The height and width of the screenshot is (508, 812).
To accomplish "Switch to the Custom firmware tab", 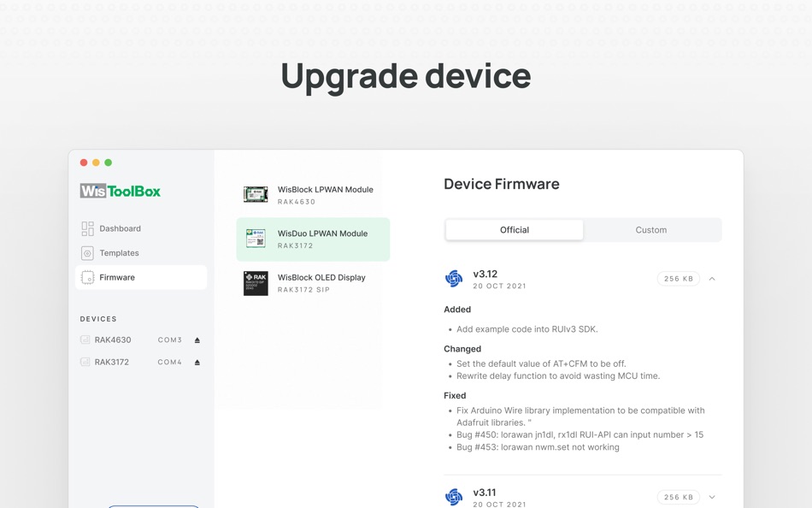I will click(651, 230).
